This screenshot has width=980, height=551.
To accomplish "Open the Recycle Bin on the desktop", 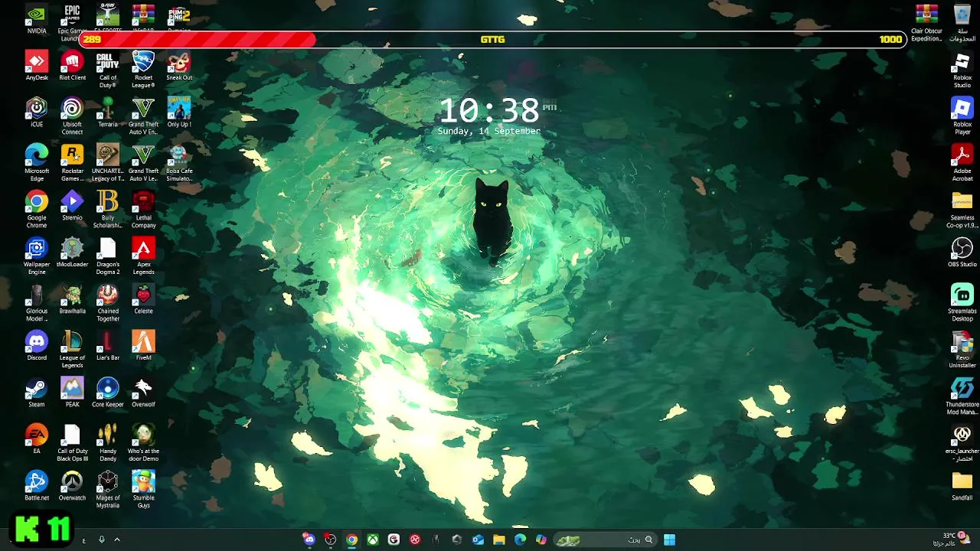I will coord(962,23).
